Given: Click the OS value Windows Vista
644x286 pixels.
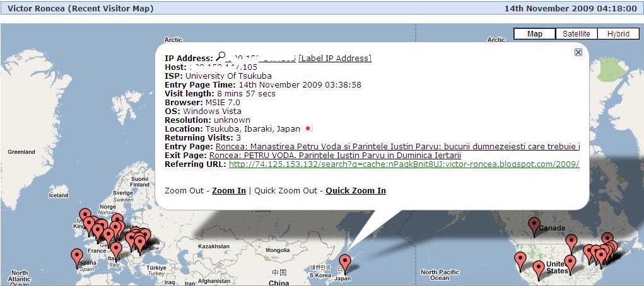Looking at the screenshot, I should coord(212,112).
